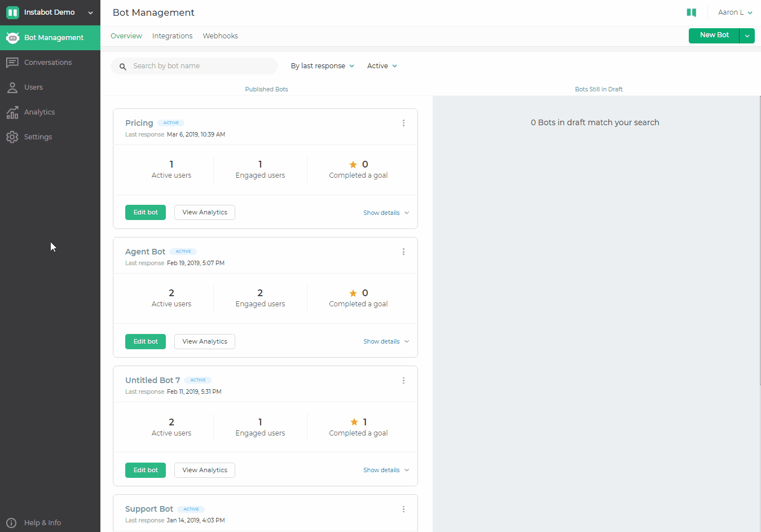Screen dimensions: 761x532
Task: Click the New Bot button
Action: (x=714, y=36)
